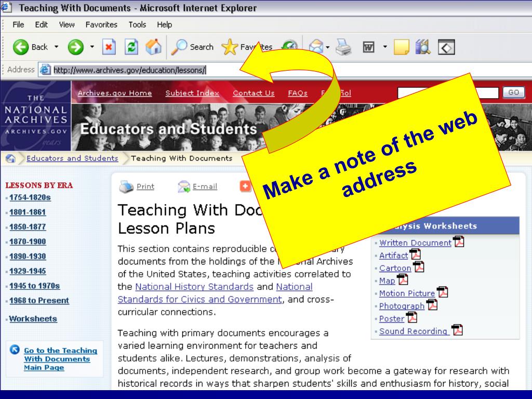Open the Subject Index link

[x=192, y=93]
